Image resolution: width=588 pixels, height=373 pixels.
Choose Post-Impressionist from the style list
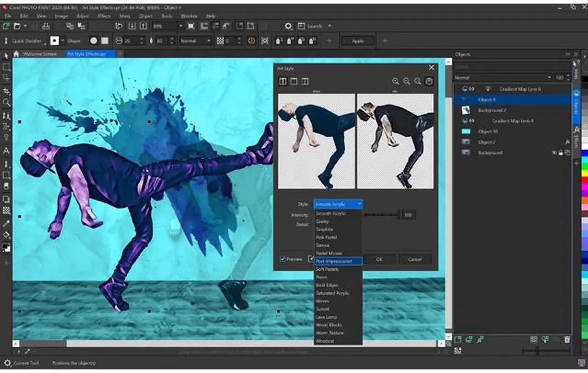[x=338, y=261]
